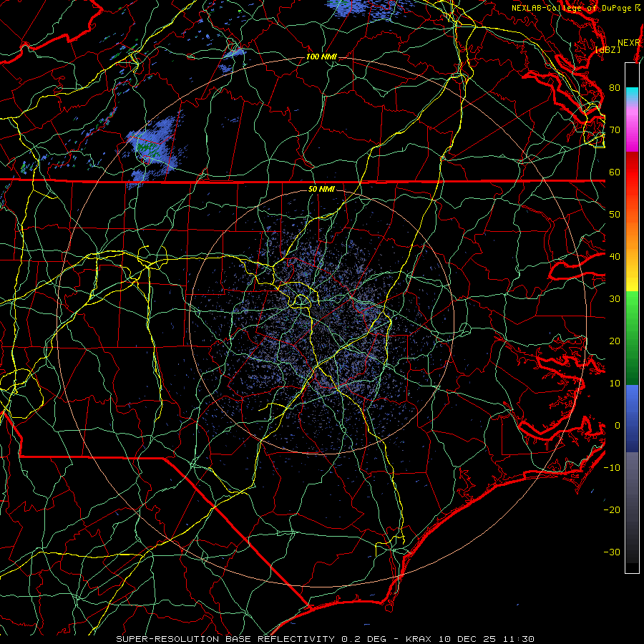This screenshot has height=644, width=644.
Task: Click the "20" value on the dBZ scale
Action: pyautogui.click(x=615, y=341)
